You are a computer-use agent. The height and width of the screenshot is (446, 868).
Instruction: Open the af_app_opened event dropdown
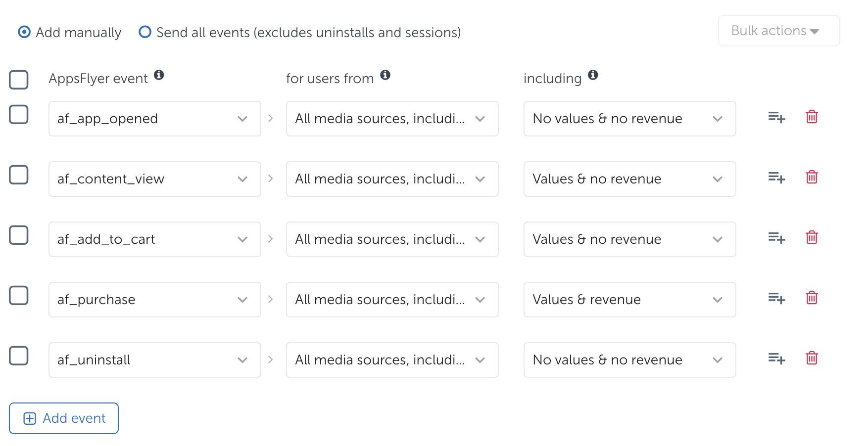[154, 119]
